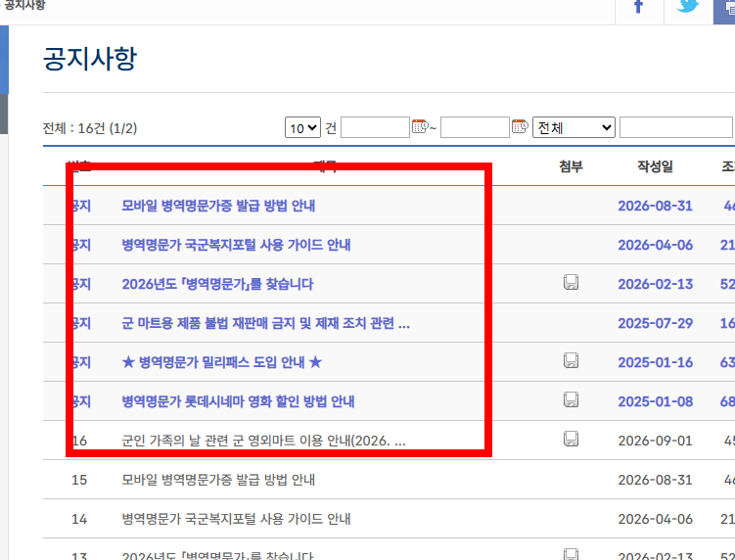Click date 2026-08-31 in row 15

pyautogui.click(x=656, y=481)
